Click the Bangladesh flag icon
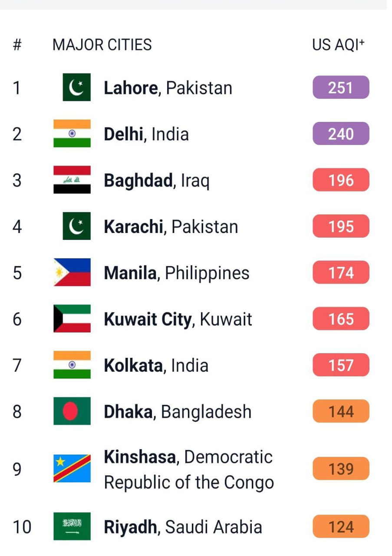This screenshot has height=556, width=392. pyautogui.click(x=72, y=411)
